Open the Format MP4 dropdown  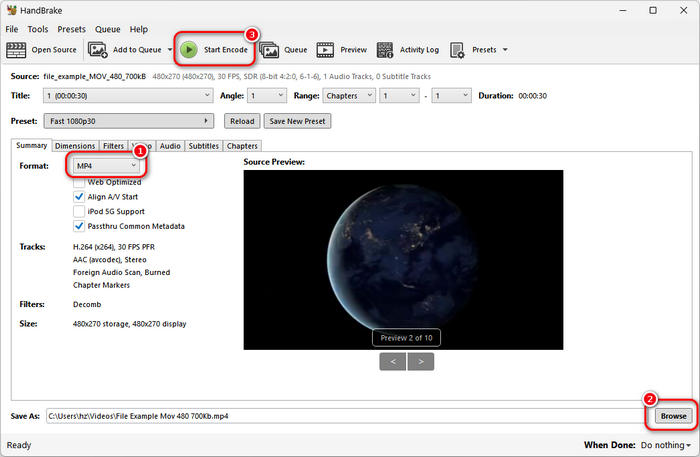(106, 166)
